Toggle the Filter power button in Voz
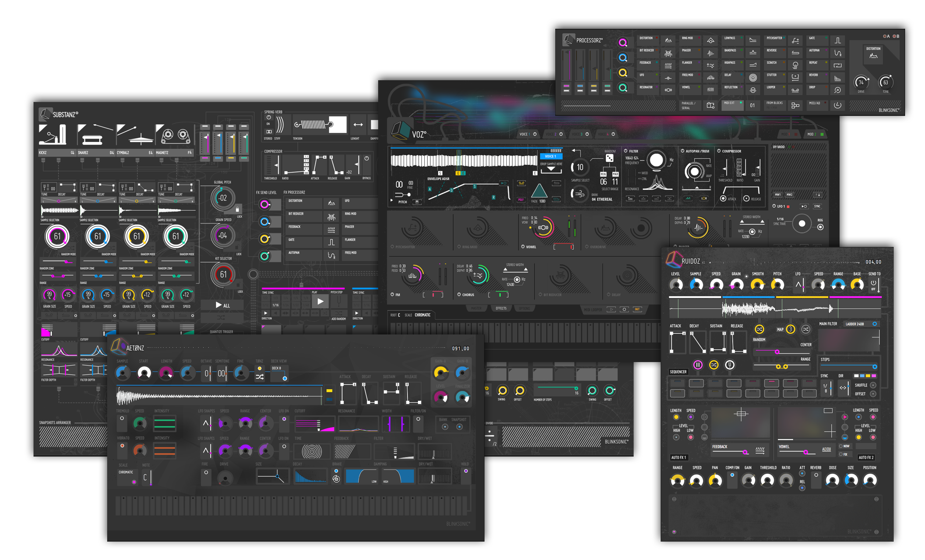 pyautogui.click(x=626, y=151)
